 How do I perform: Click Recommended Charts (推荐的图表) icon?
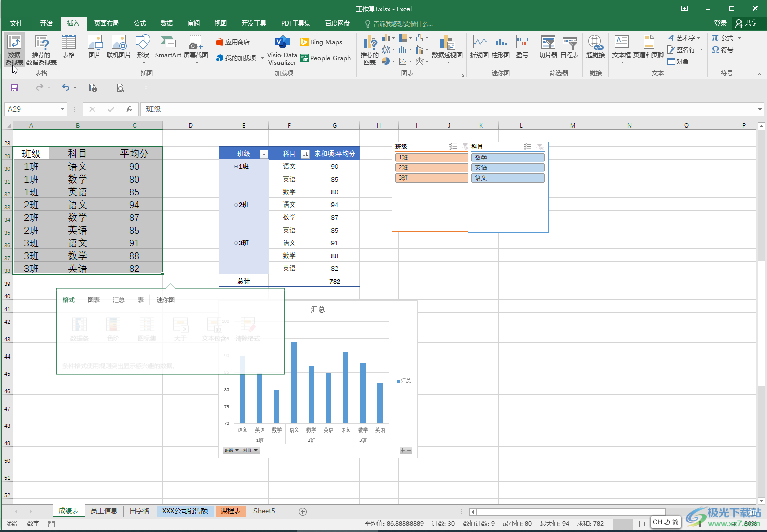point(370,50)
